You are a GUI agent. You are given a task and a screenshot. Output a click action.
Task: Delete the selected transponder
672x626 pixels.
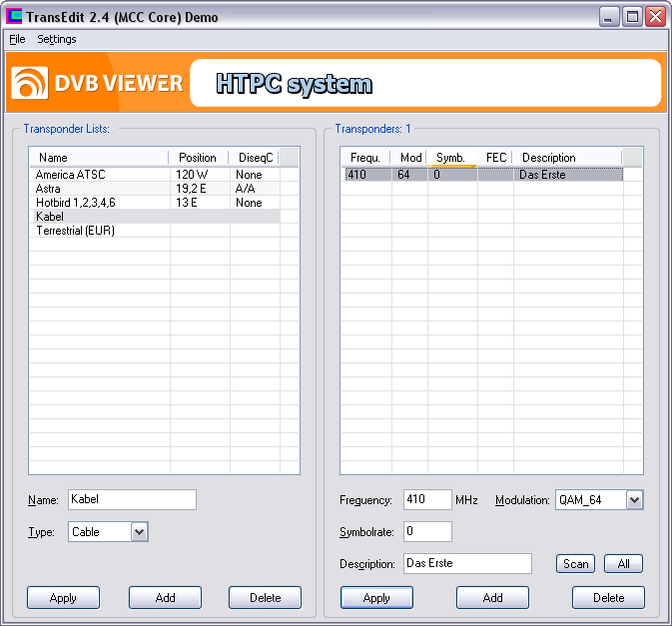[x=608, y=598]
